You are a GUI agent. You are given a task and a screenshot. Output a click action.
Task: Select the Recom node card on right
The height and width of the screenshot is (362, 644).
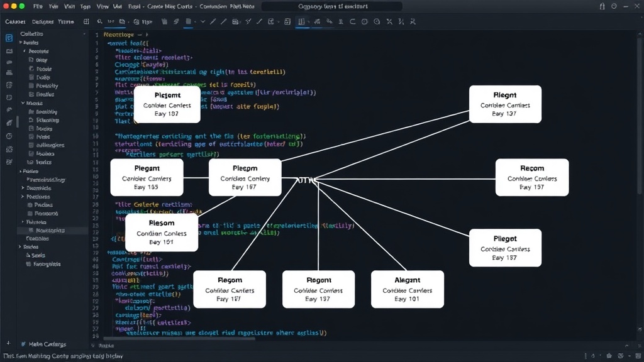coord(532,177)
